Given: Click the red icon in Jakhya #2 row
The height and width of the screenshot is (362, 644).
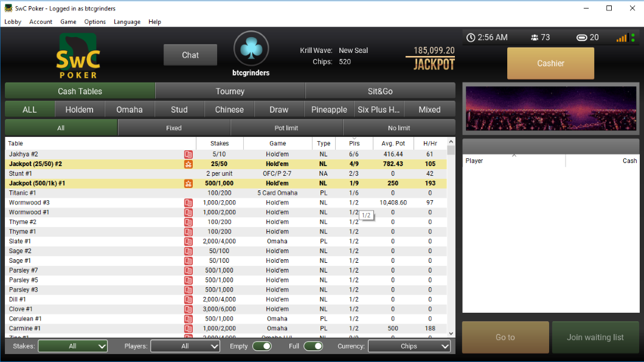Looking at the screenshot, I should pyautogui.click(x=188, y=155).
